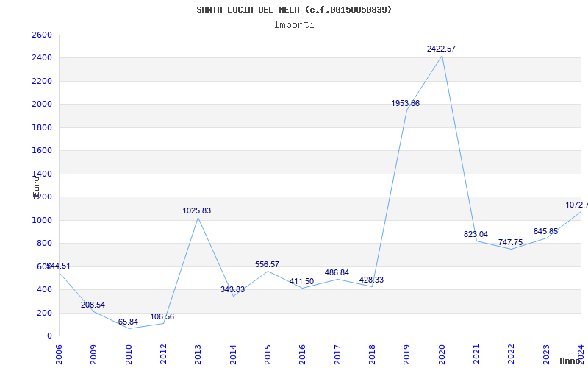Click the Anno x-axis title
This screenshot has height=368, width=588.
[x=570, y=361]
